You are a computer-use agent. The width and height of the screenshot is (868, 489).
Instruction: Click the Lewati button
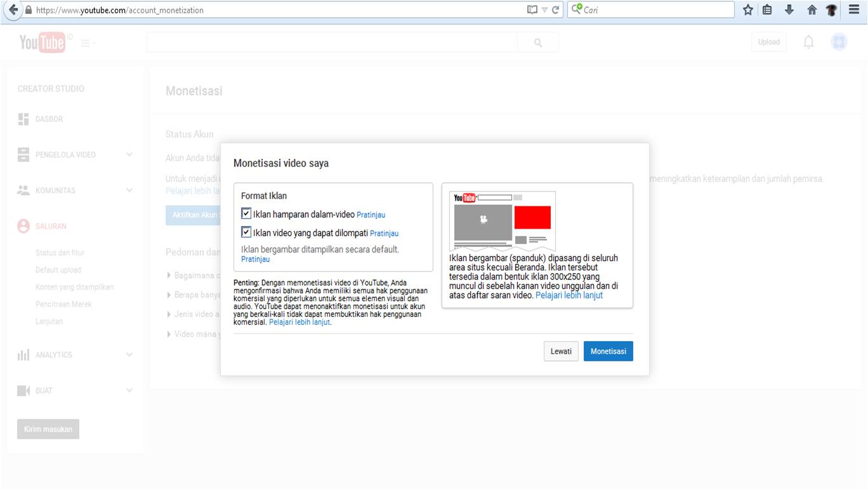pyautogui.click(x=561, y=351)
